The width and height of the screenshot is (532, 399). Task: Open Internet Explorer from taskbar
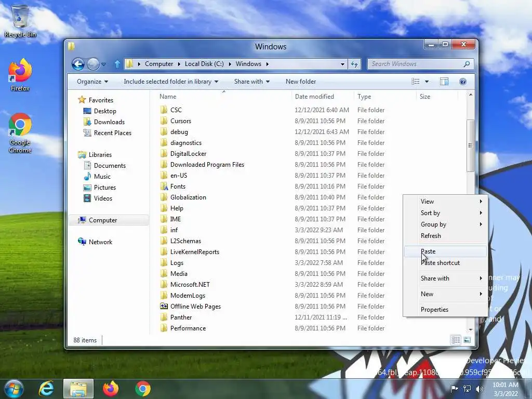pos(46,389)
